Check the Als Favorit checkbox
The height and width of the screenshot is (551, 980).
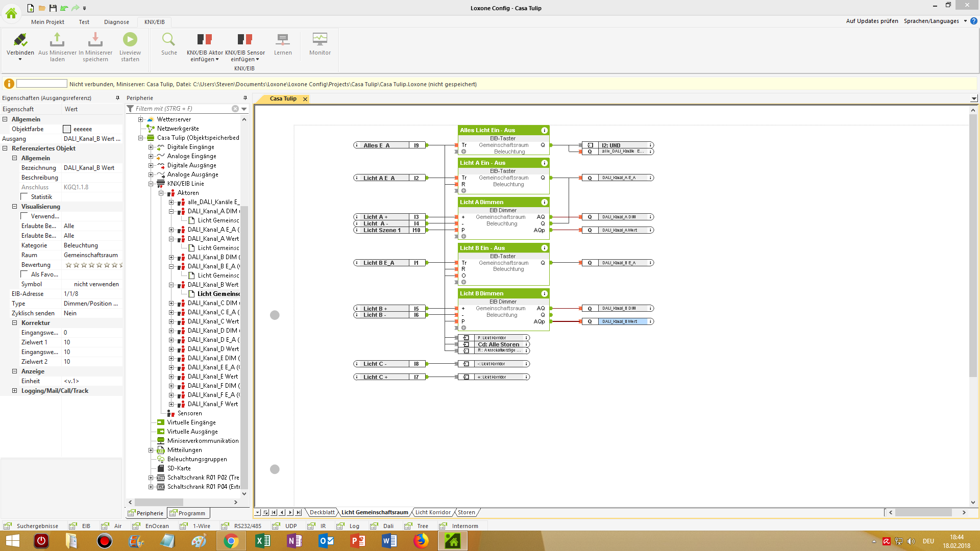point(24,274)
